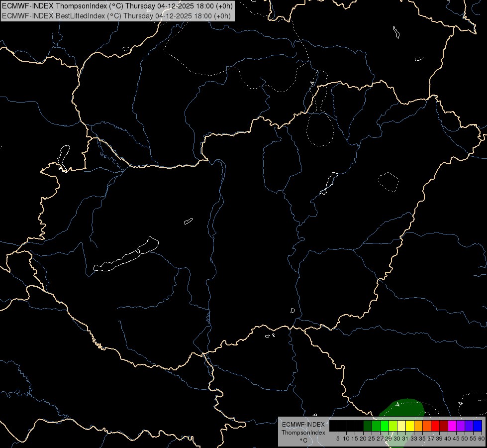The height and width of the screenshot is (448, 487).
Task: Click the dark green shaded index area
Action: click(x=402, y=409)
